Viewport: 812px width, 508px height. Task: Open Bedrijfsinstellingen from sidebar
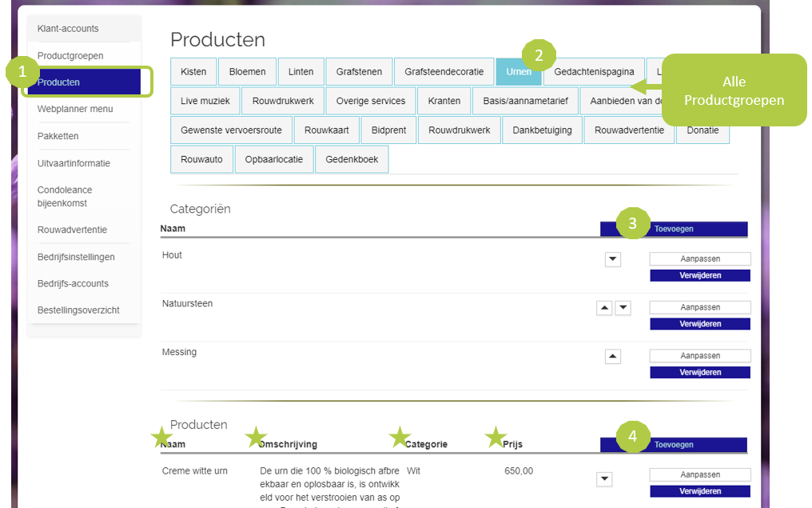[76, 257]
